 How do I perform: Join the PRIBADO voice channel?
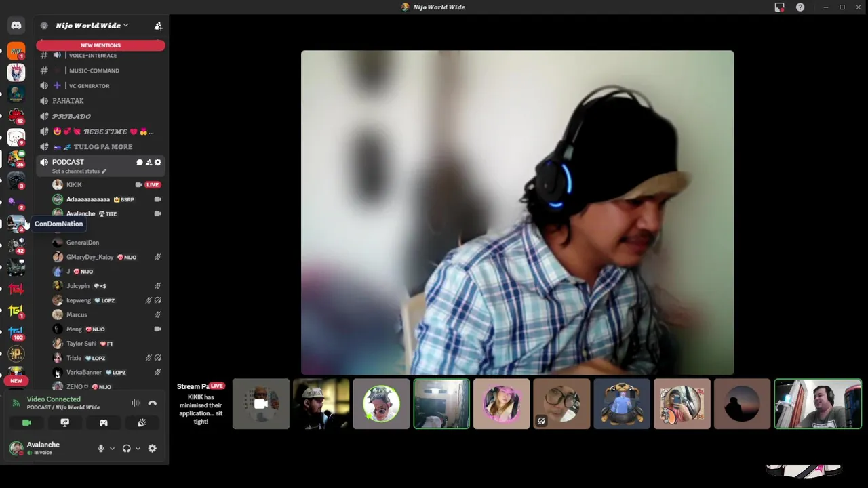[x=100, y=117]
